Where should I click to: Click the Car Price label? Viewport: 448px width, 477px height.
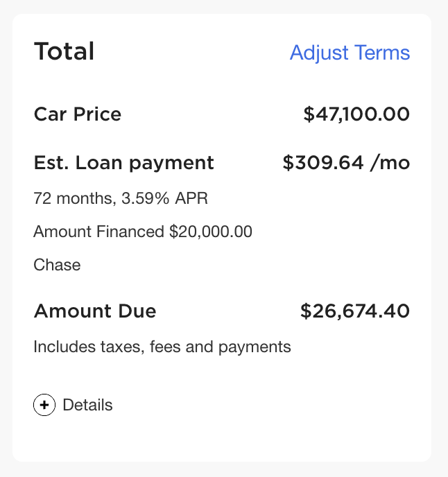coord(78,114)
